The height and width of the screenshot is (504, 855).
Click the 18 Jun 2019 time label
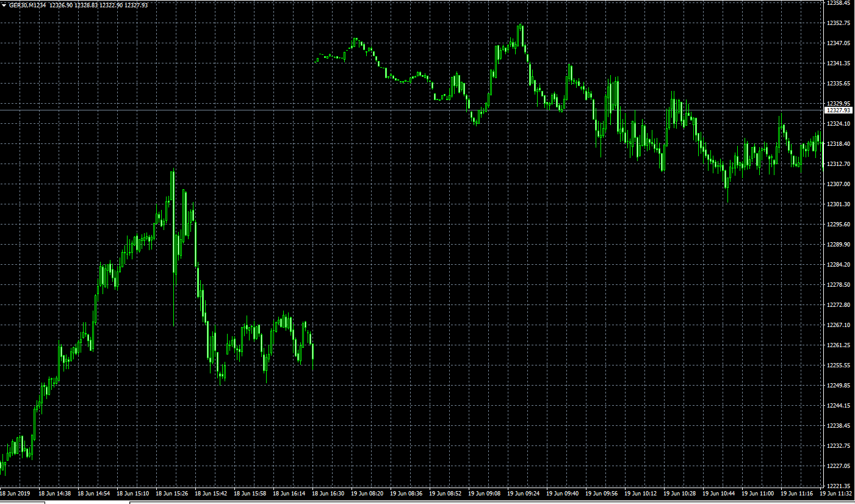pos(15,493)
